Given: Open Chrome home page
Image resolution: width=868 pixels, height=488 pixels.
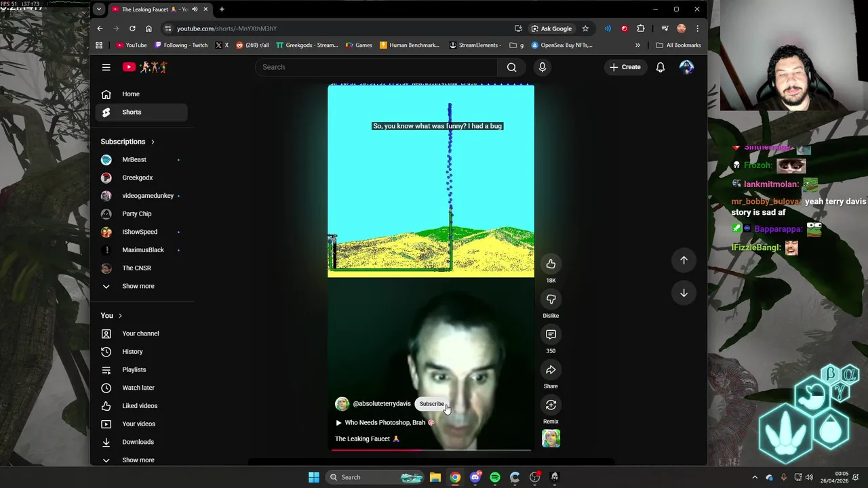Looking at the screenshot, I should tap(149, 28).
